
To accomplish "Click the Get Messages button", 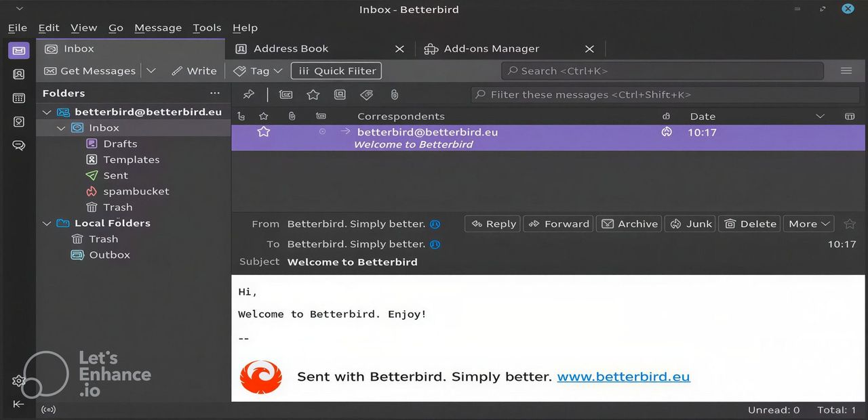I will pos(90,71).
